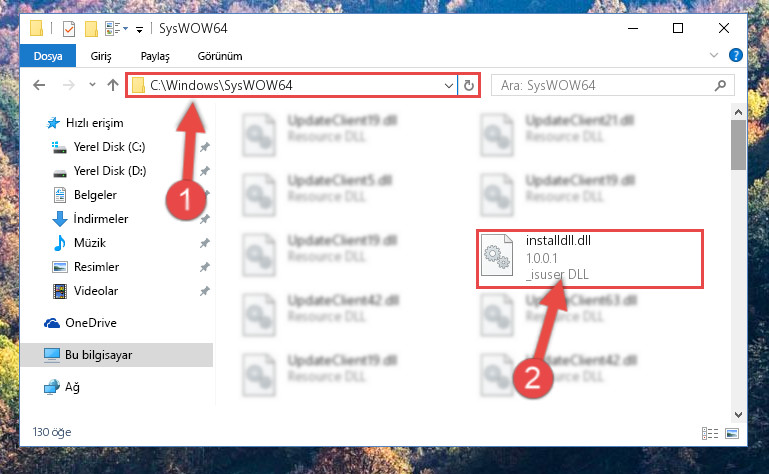Toggle the pin next to Müzik

click(205, 243)
